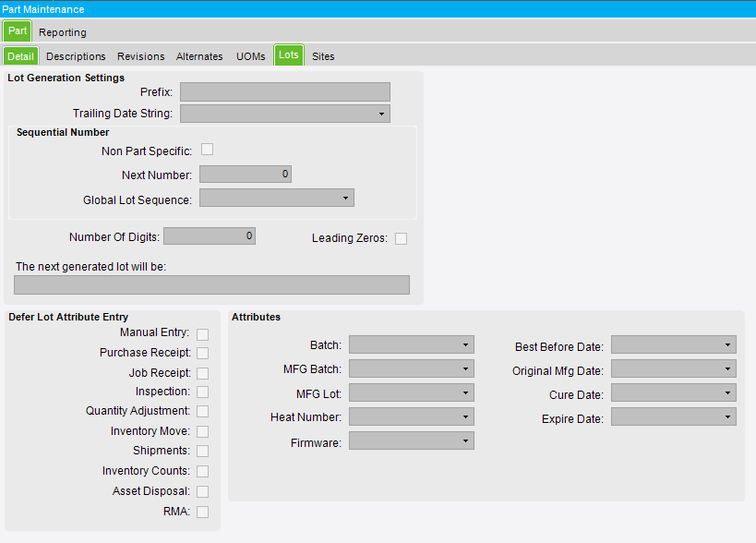Click the Part Maintenance title text

coord(42,9)
